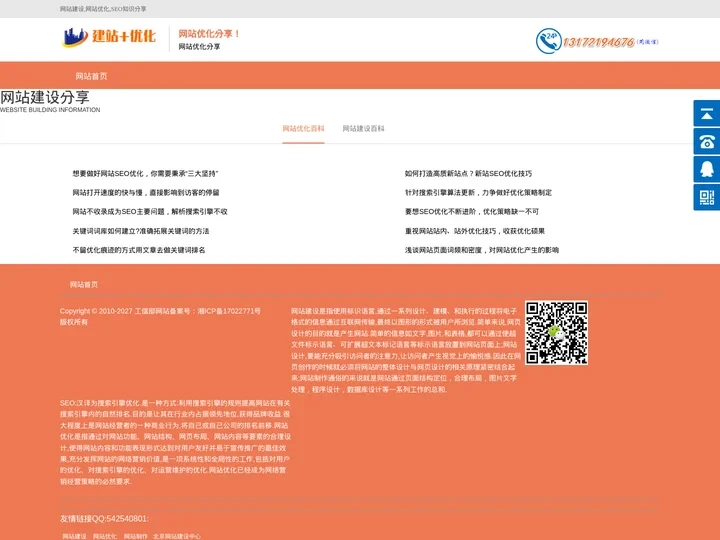Click the 建站+优化 site logo

pos(109,37)
